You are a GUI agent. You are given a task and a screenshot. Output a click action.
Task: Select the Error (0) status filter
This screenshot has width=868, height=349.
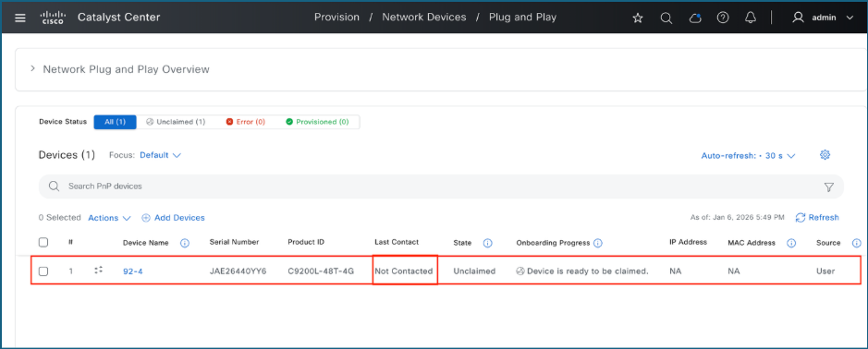pos(245,122)
